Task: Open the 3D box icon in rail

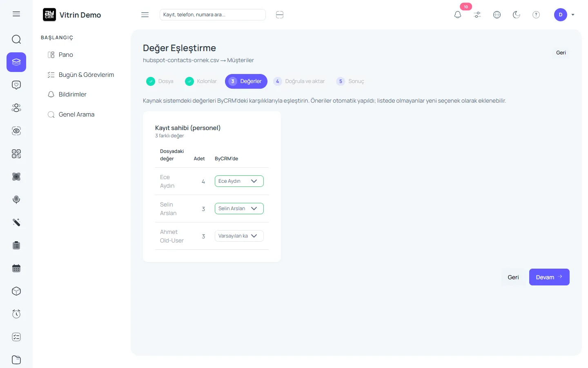Action: (x=16, y=291)
